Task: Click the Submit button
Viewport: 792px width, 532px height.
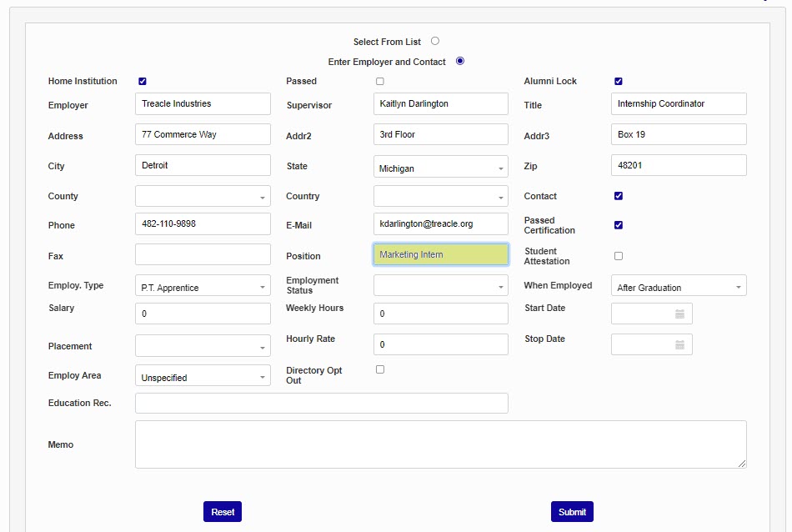Action: [572, 512]
